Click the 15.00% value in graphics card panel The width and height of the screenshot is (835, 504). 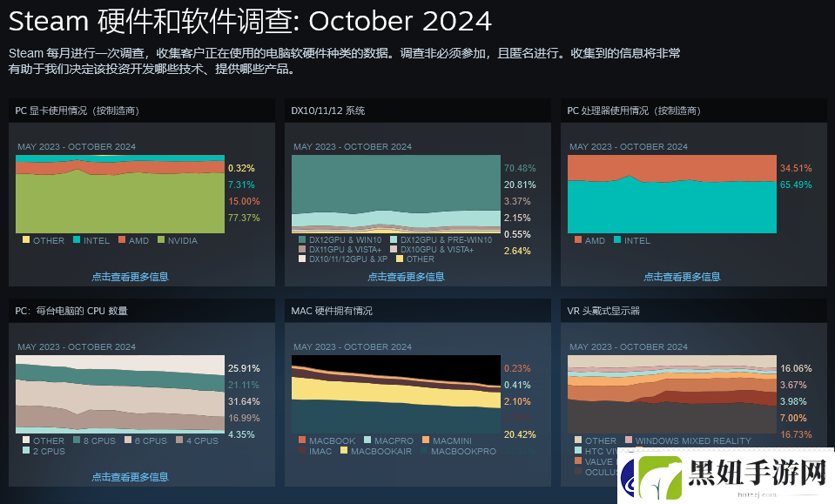[x=244, y=201]
